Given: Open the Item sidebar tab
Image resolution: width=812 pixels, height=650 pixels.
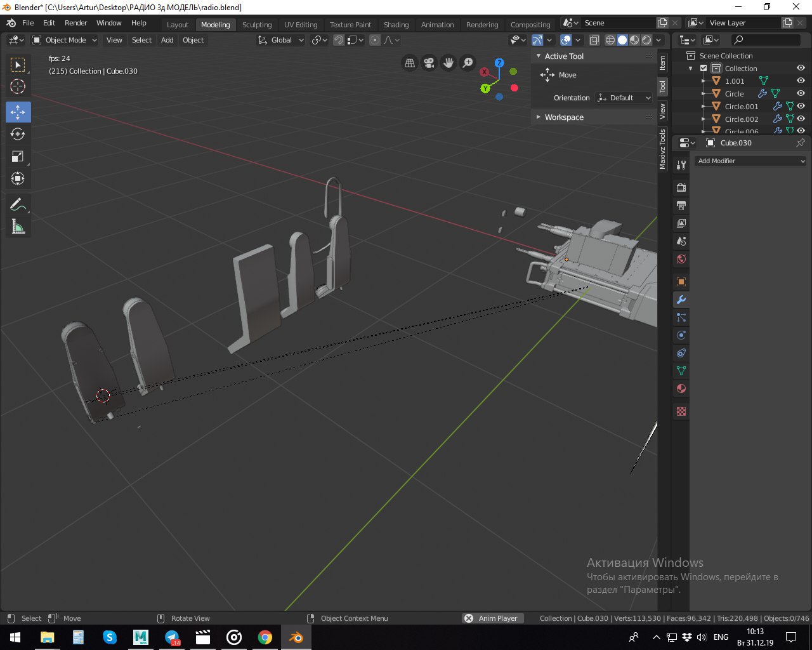Looking at the screenshot, I should click(x=662, y=63).
